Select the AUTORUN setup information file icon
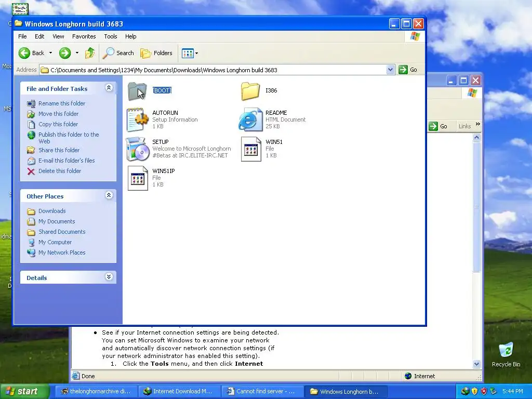 click(x=137, y=119)
